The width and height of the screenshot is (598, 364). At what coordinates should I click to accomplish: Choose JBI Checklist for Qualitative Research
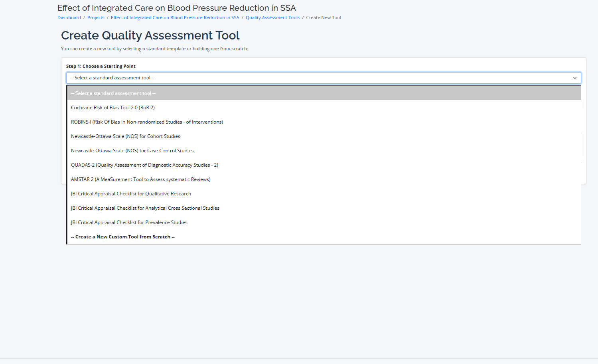(x=131, y=194)
